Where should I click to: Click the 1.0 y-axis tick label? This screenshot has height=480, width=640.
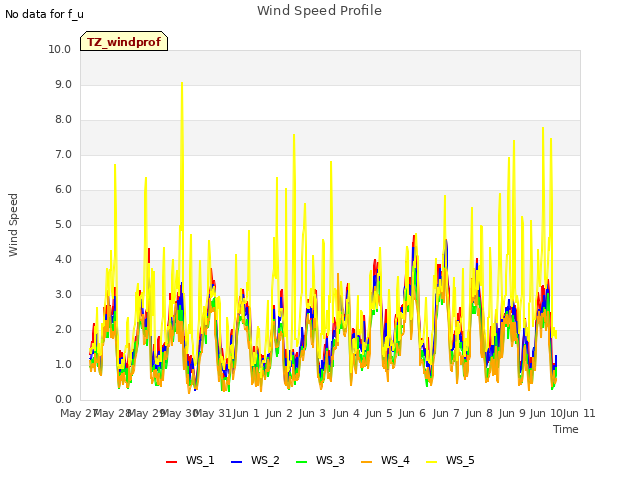tap(63, 364)
